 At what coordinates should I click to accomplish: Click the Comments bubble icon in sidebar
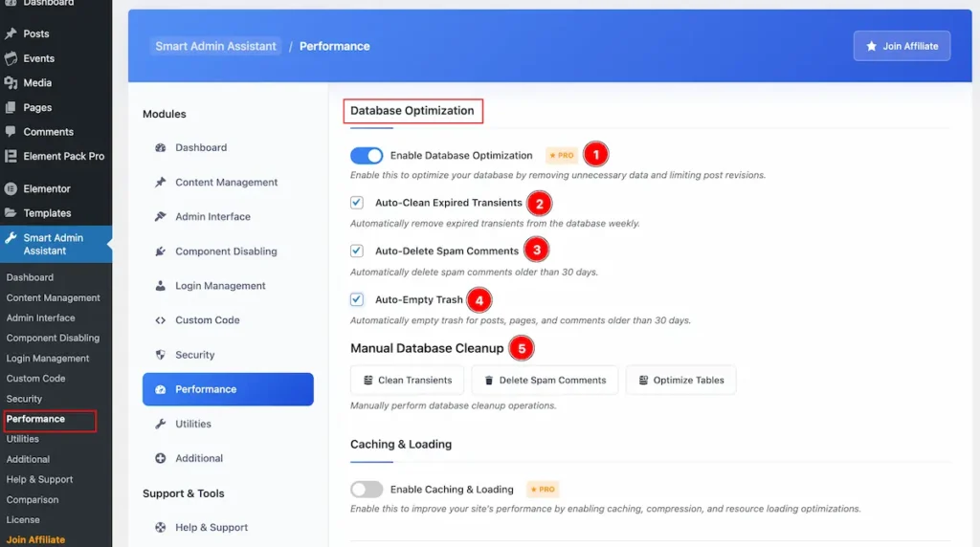(x=11, y=132)
